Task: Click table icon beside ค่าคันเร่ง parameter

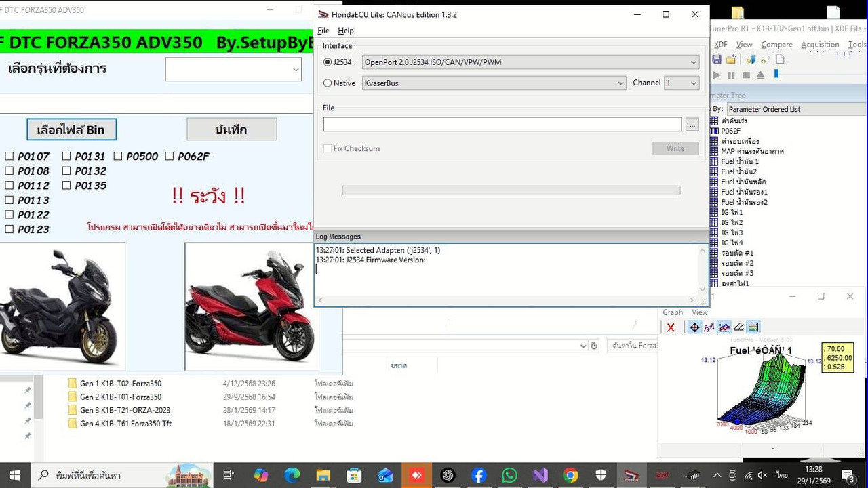Action: point(714,121)
